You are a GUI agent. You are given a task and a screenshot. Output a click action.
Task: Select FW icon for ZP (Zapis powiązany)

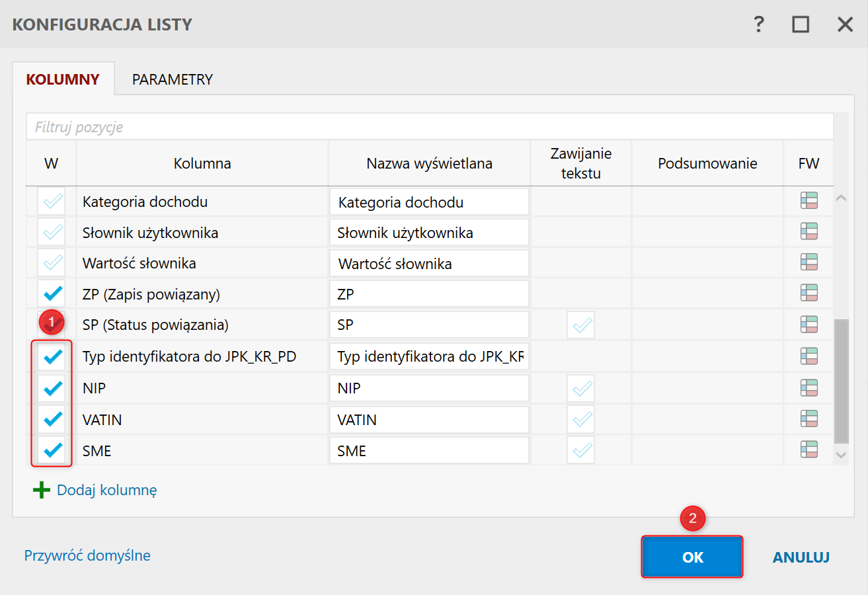(x=809, y=293)
